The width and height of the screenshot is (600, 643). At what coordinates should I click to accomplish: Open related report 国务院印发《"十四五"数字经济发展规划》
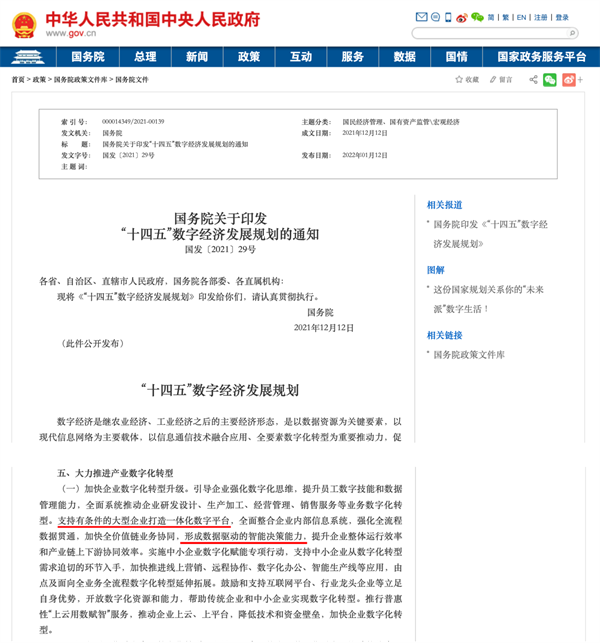[x=490, y=234]
